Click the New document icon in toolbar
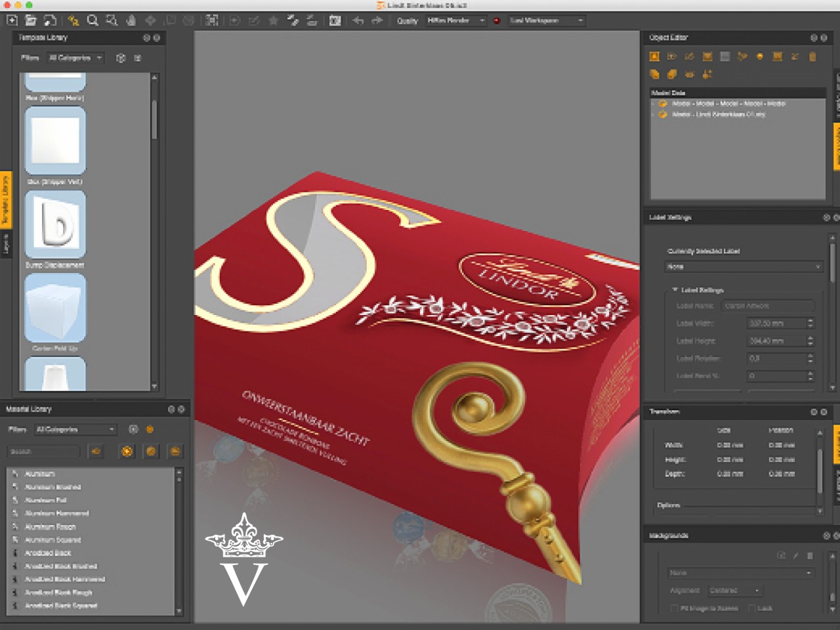The width and height of the screenshot is (840, 630). (12, 20)
